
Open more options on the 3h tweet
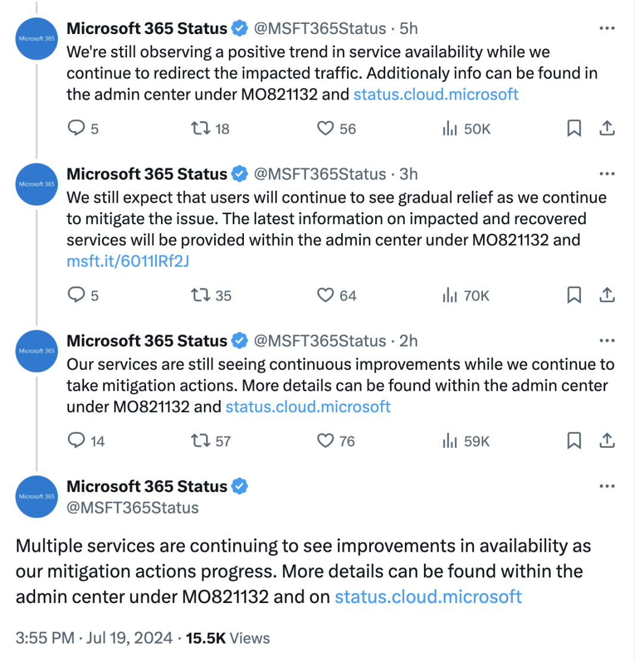click(607, 174)
